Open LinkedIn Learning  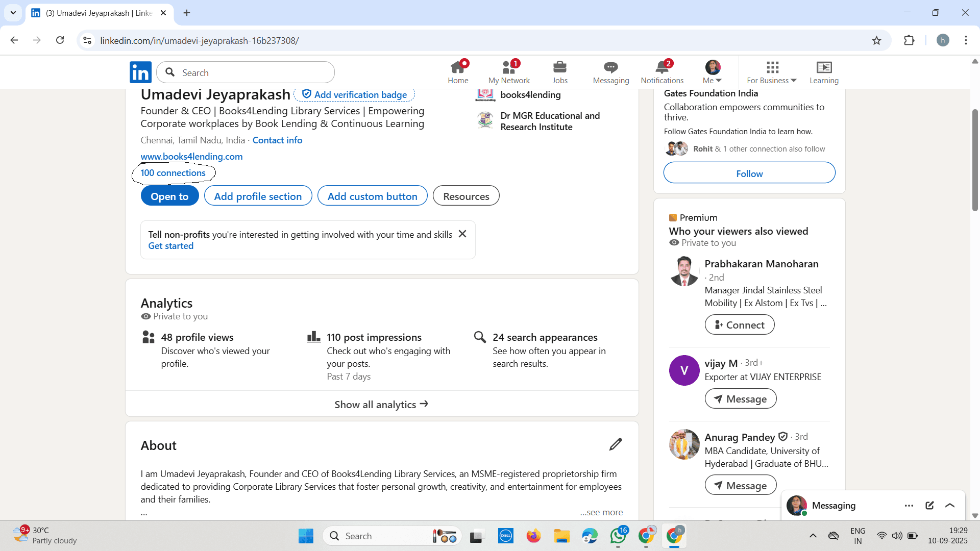coord(824,72)
